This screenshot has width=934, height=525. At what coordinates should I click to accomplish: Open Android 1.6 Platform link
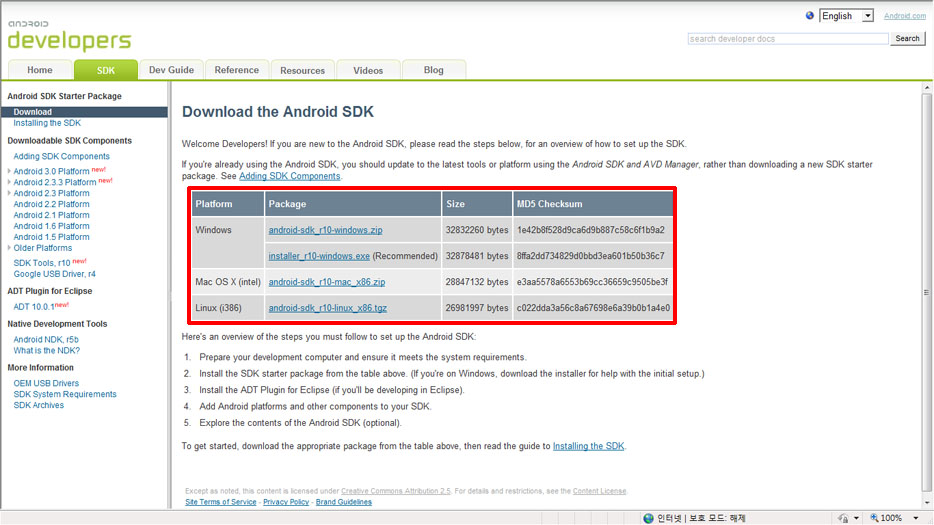pyautogui.click(x=51, y=226)
